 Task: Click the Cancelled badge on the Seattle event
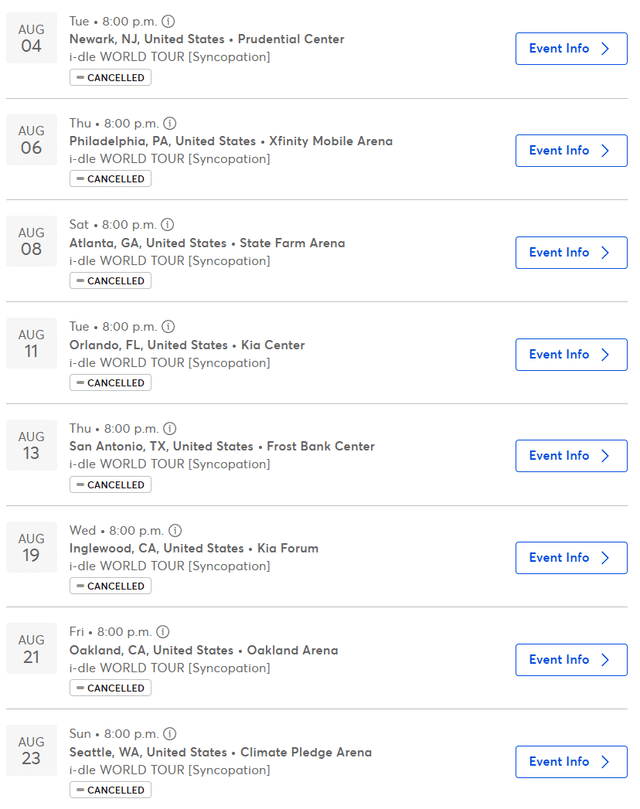pos(110,790)
